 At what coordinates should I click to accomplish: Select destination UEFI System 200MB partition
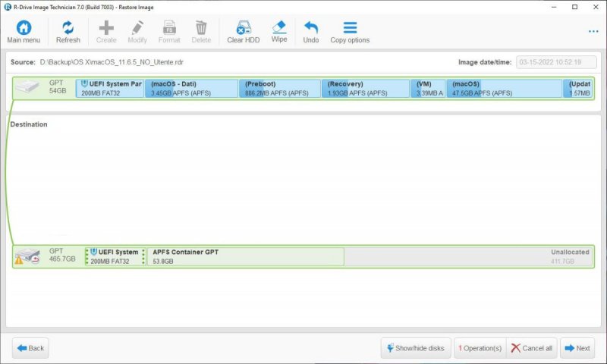115,256
